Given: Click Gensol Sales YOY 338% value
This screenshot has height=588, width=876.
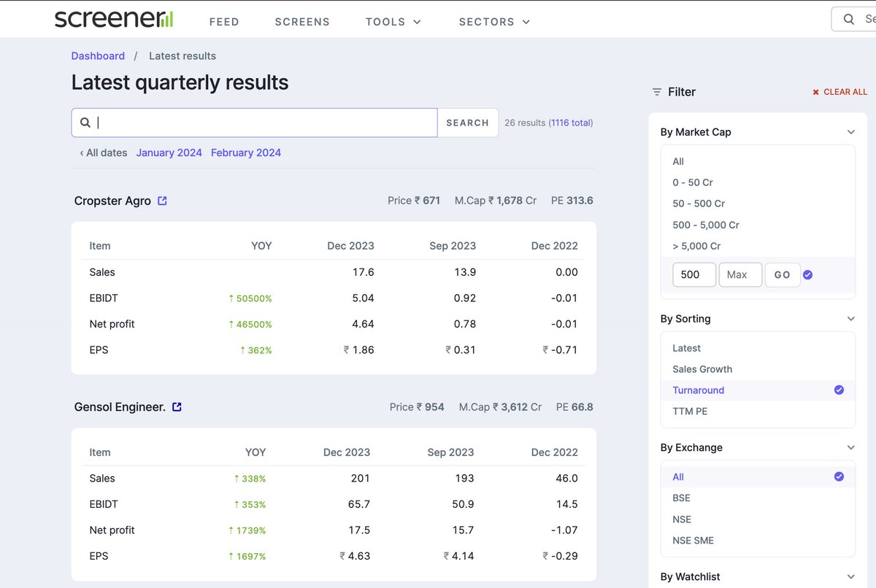Looking at the screenshot, I should tap(250, 479).
